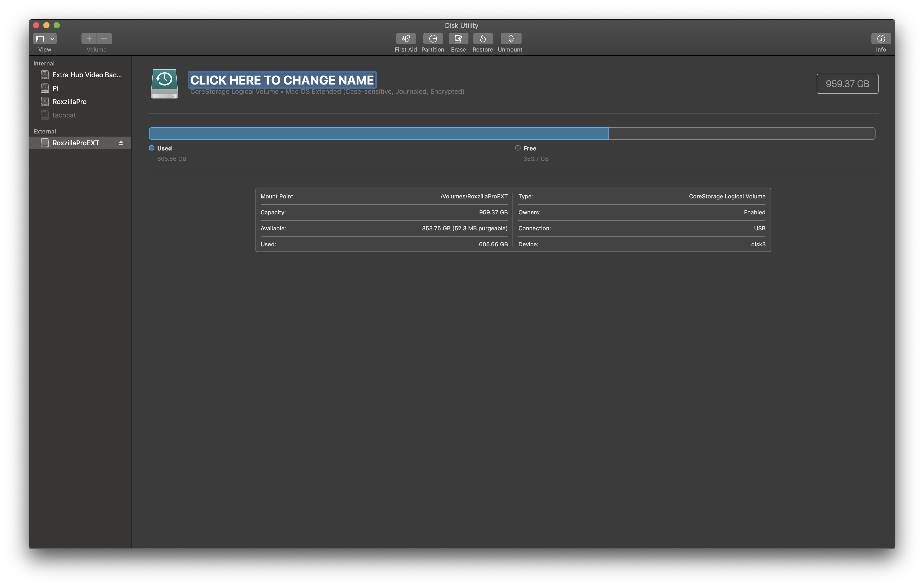
Task: Click the drive icon beside RoxzillaProEXT
Action: 45,143
